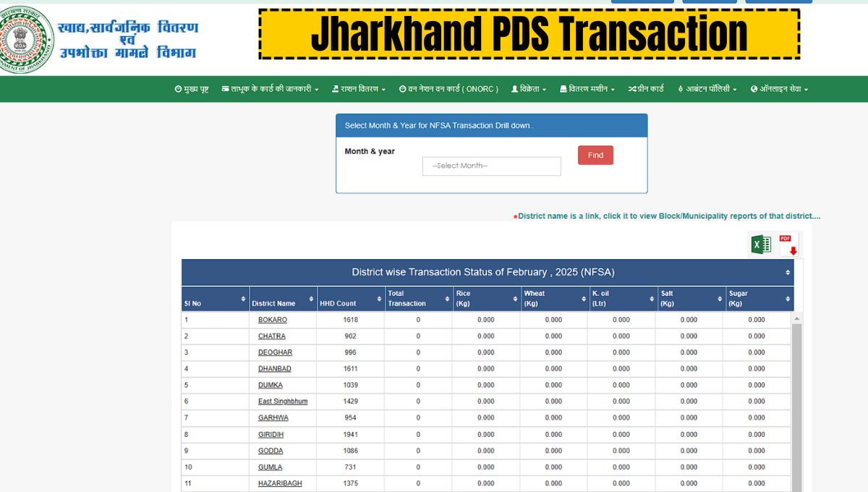
Task: Expand the ऑनलाइन सेवा dropdown menu
Action: pos(779,89)
